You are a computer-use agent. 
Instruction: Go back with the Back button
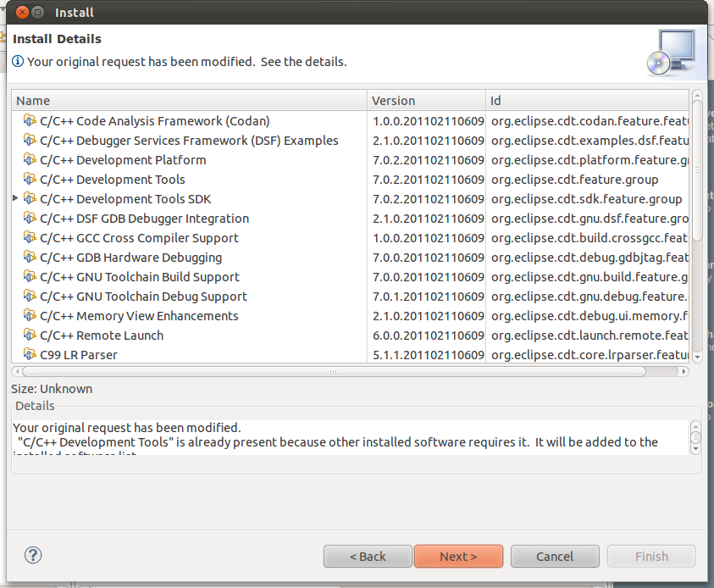click(368, 557)
